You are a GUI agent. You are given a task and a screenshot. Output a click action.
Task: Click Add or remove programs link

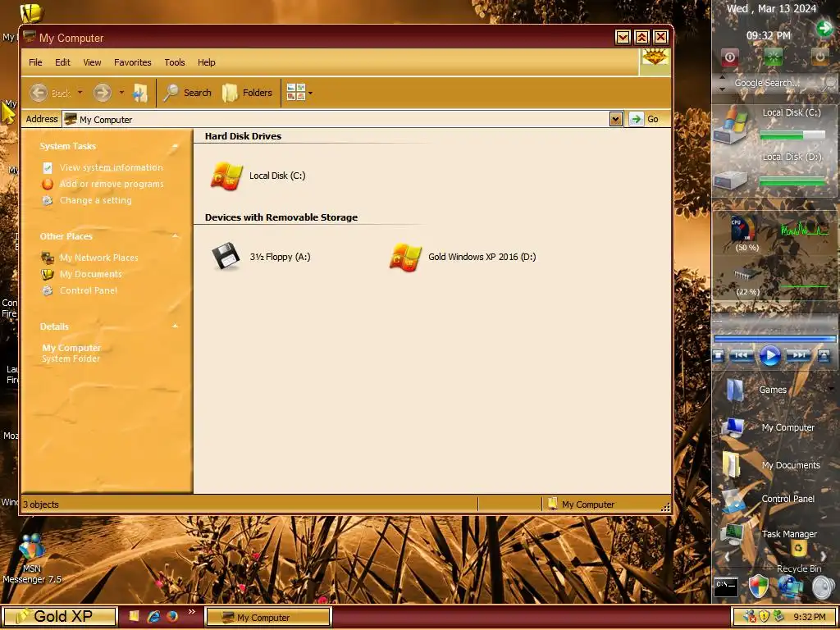(112, 184)
